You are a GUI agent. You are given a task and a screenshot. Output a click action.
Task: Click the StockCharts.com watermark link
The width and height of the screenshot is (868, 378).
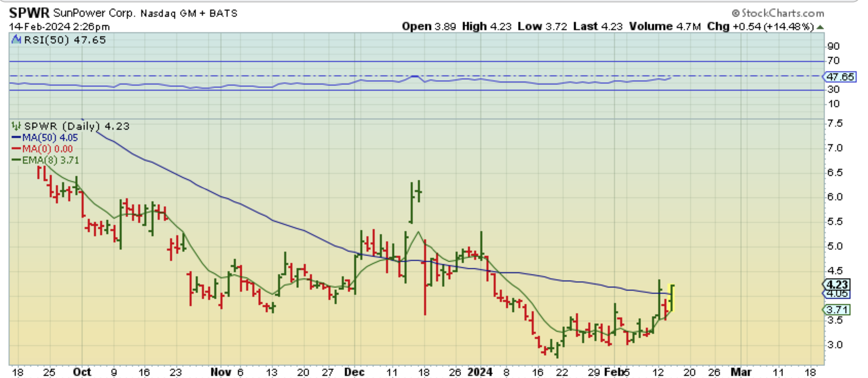[x=783, y=13]
